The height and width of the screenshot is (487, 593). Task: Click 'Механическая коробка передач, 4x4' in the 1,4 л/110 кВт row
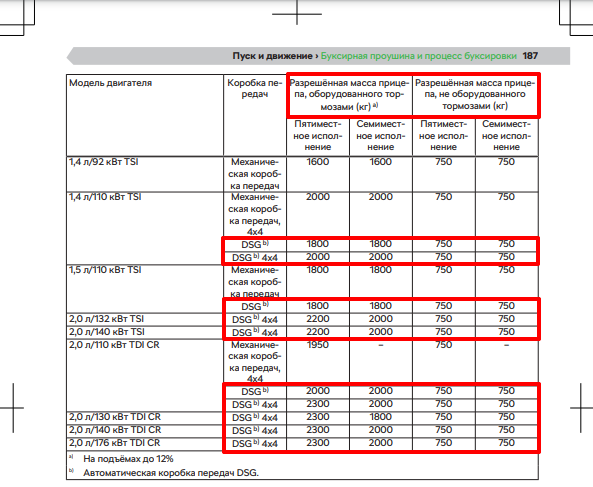[255, 214]
